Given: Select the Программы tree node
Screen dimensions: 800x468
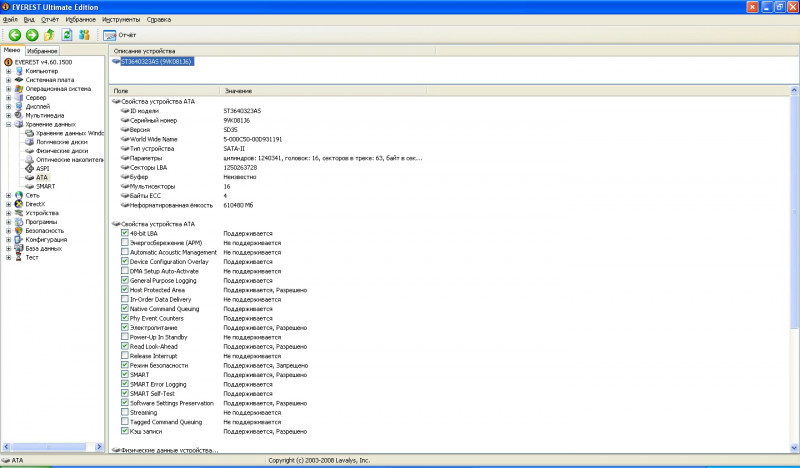Looking at the screenshot, I should [x=41, y=222].
